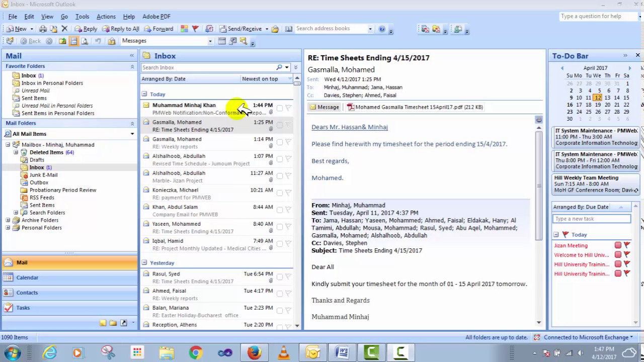Screen dimensions: 644x362
Task: Click the Adobe PDF convert selected folders icon
Action: (436, 29)
